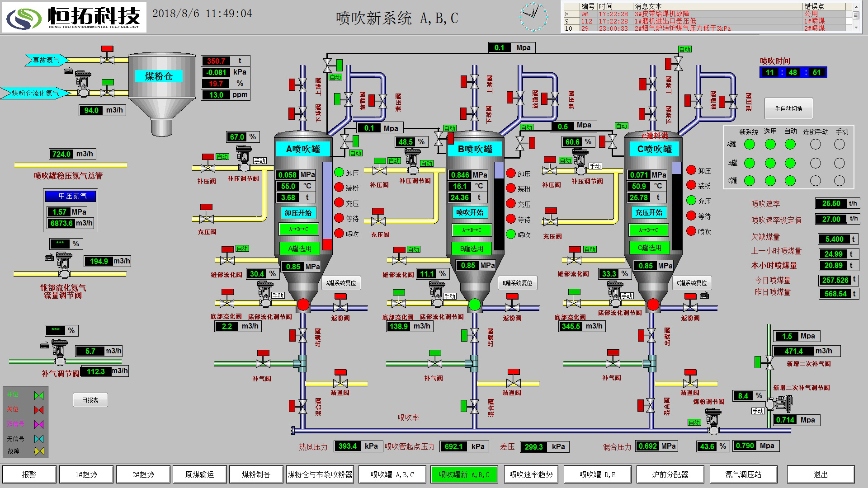The width and height of the screenshot is (868, 488).
Task: Click the A喷吹罐 level bar
Action: (327, 206)
